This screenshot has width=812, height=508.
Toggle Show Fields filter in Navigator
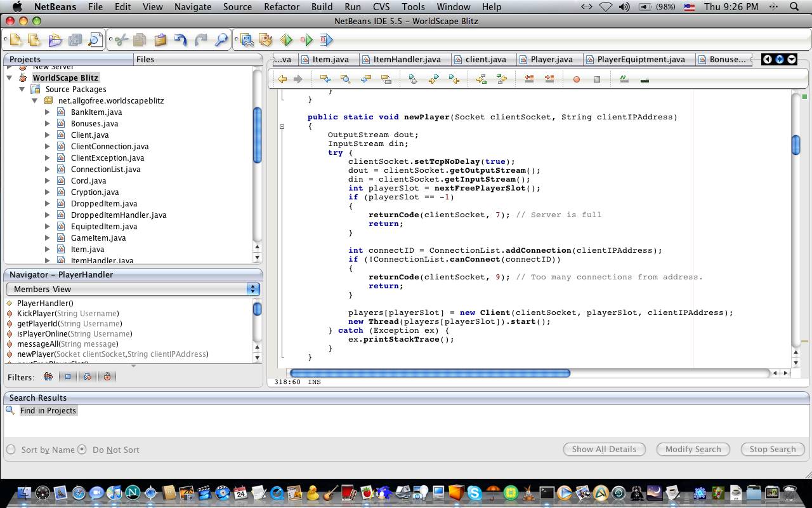tap(67, 377)
